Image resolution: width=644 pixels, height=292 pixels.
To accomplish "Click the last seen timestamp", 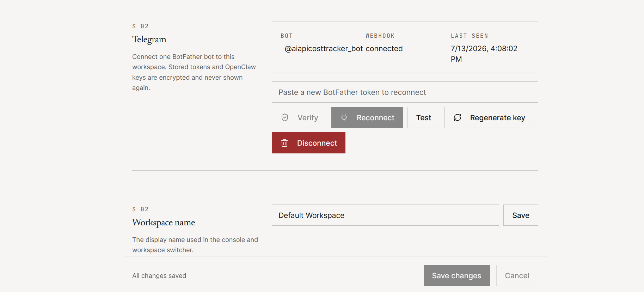I will tap(484, 54).
